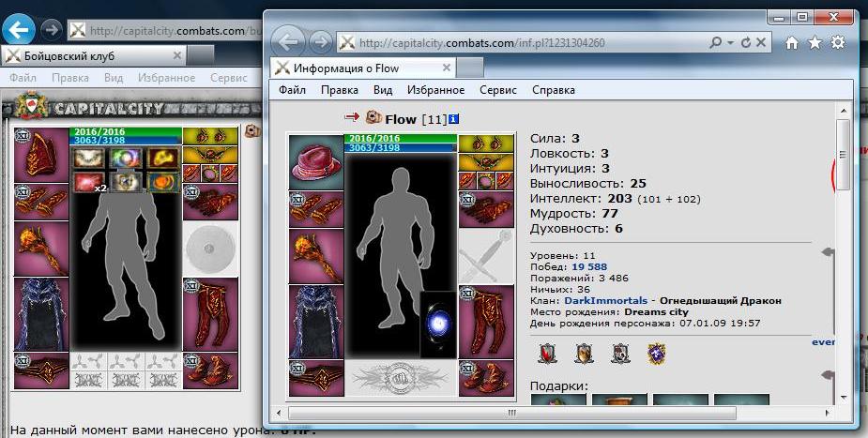Viewport: 868px width, 438px height.
Task: Click the fist emblem slot below Flow's silhouette
Action: (x=401, y=378)
